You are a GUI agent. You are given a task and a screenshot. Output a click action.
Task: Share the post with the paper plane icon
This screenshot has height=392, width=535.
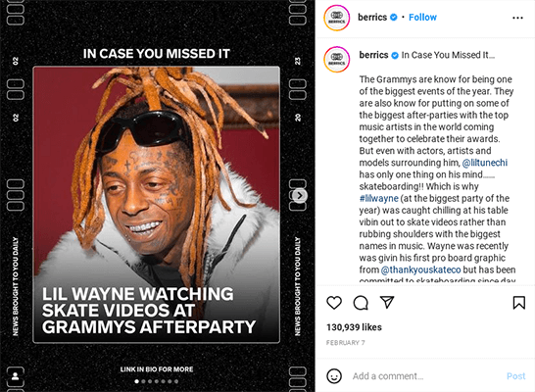[387, 302]
